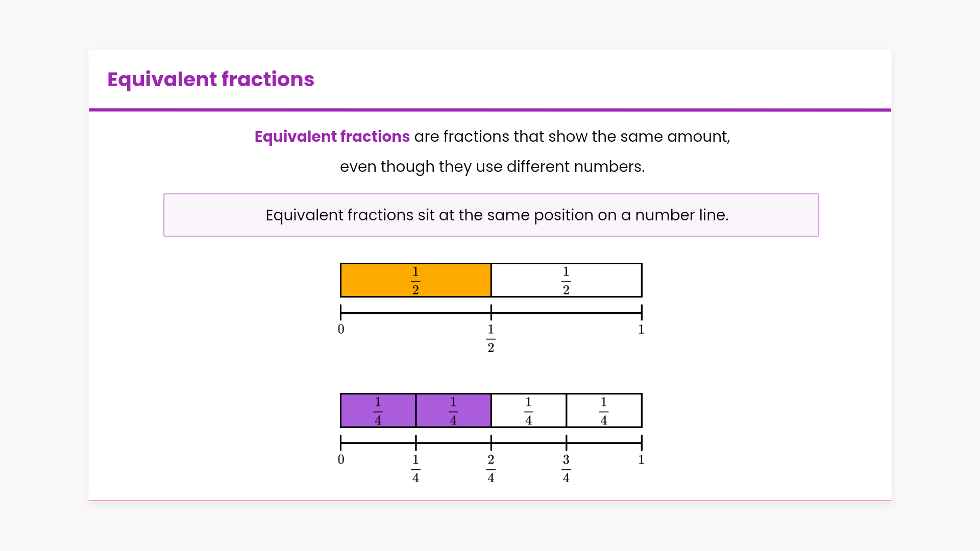Screen dimensions: 980x551
Task: Click the 1/4 label on the lower number line
Action: click(x=415, y=468)
